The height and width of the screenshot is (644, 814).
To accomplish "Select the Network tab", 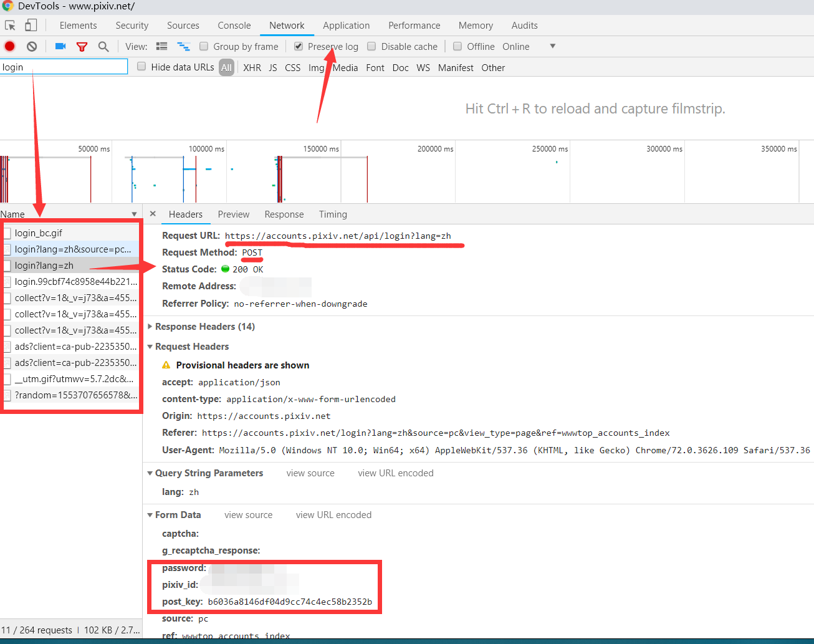I will (287, 26).
